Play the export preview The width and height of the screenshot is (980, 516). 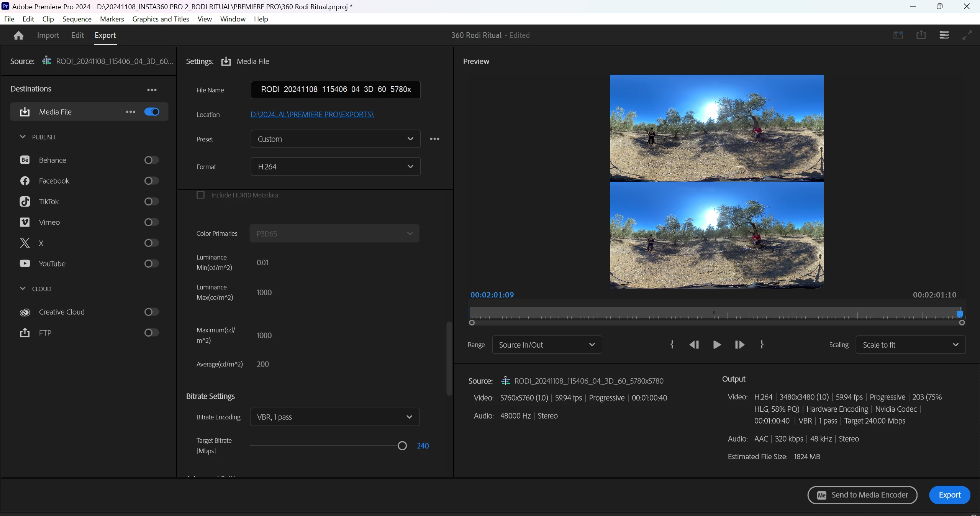[x=717, y=345]
